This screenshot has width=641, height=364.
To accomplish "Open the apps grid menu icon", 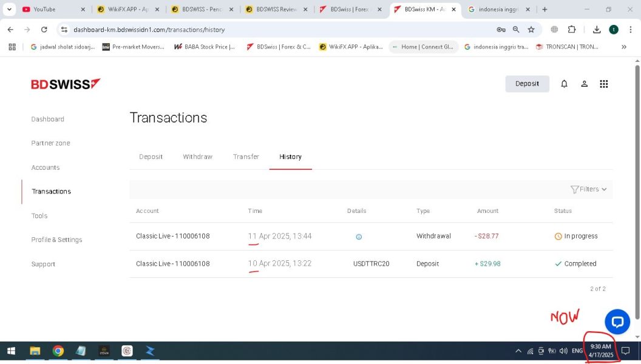I will pos(604,84).
